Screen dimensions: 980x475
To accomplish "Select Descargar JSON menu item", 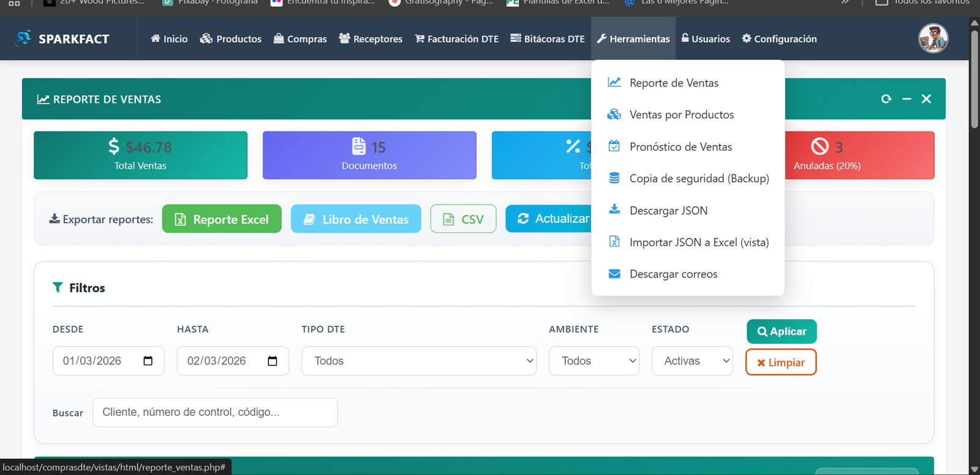I will point(668,211).
